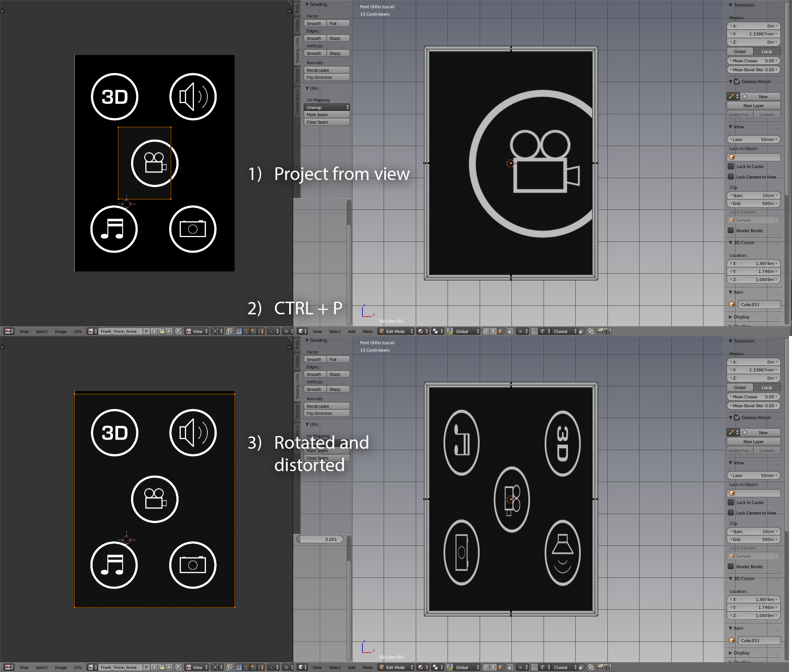
Task: Click Recalculate normals button in upper tool shelf
Action: (327, 70)
